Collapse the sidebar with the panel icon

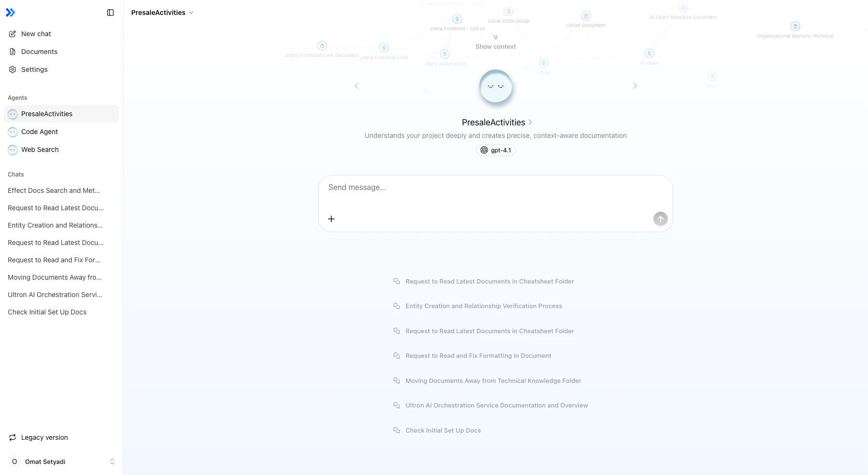(110, 13)
